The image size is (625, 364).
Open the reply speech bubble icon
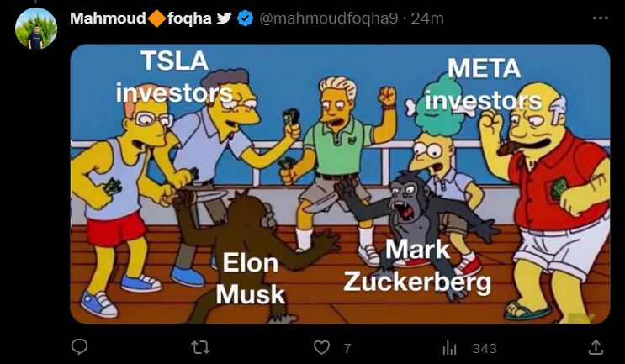coord(79,347)
